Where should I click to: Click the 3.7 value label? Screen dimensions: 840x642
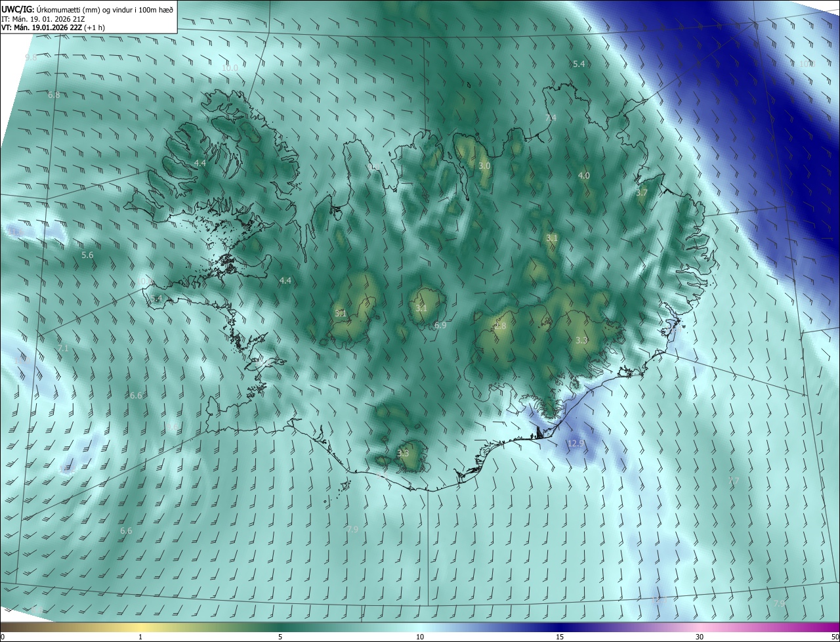642,193
